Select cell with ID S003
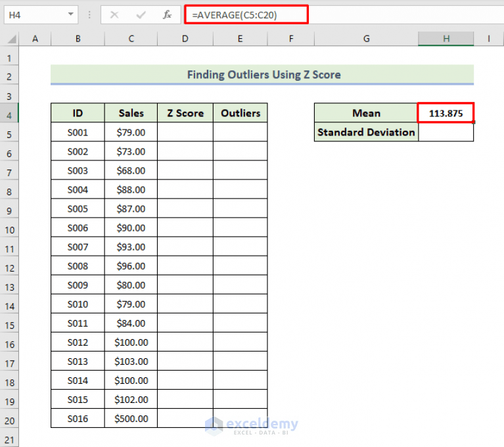This screenshot has height=447, width=504. (x=78, y=170)
